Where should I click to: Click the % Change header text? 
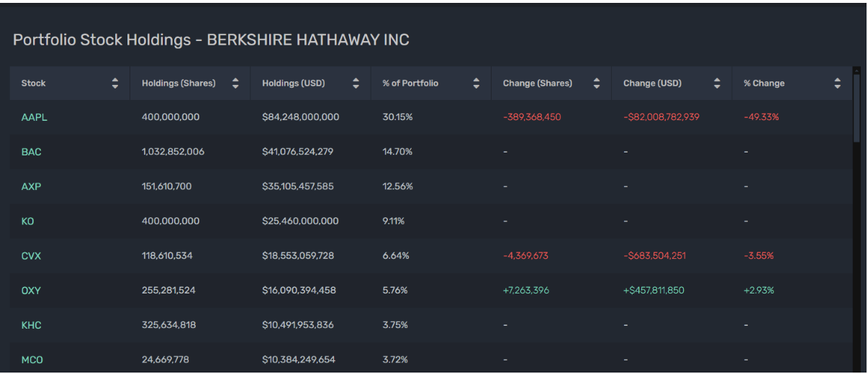[764, 83]
